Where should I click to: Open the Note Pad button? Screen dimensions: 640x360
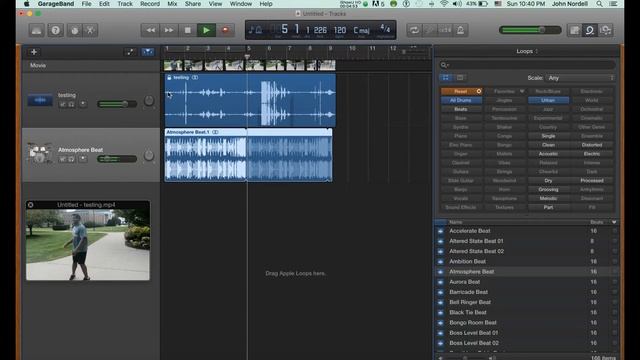(574, 30)
